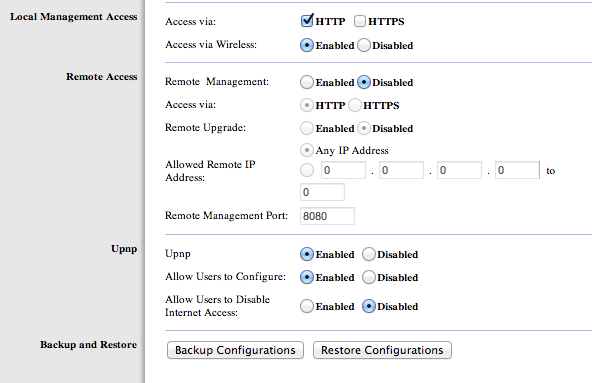Select Enabled for Access via Wireless
Image resolution: width=592 pixels, height=383 pixels.
click(307, 45)
